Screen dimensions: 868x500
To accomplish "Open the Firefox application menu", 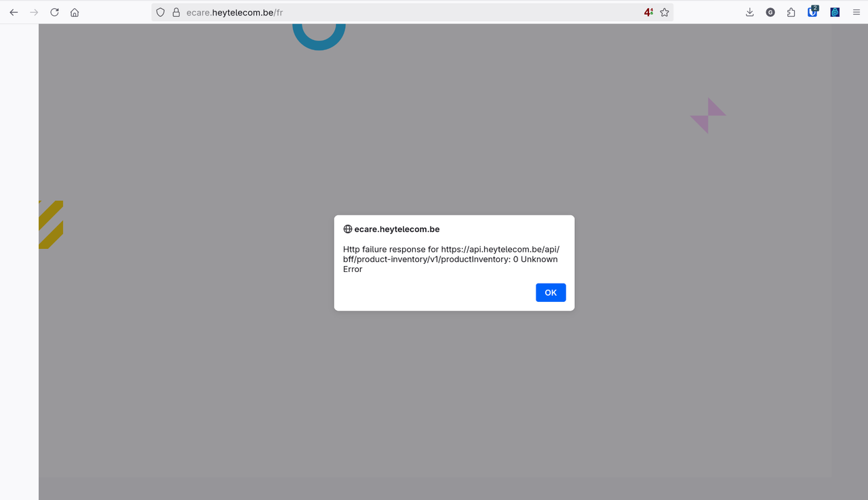I will (856, 12).
